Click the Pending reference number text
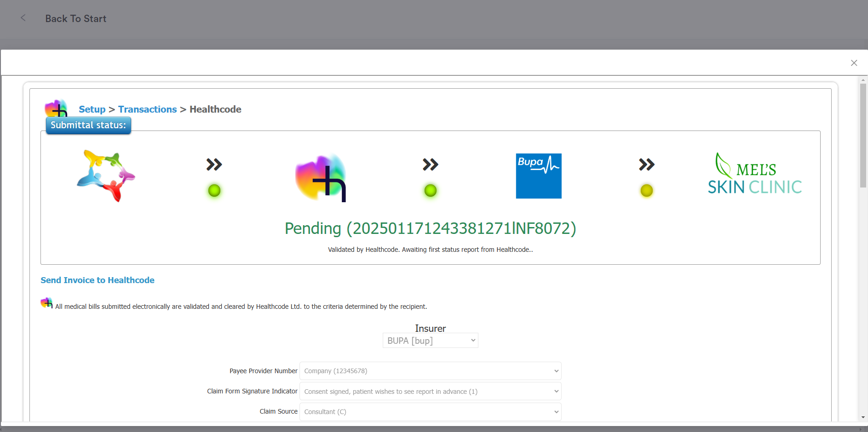868x432 pixels. tap(431, 228)
